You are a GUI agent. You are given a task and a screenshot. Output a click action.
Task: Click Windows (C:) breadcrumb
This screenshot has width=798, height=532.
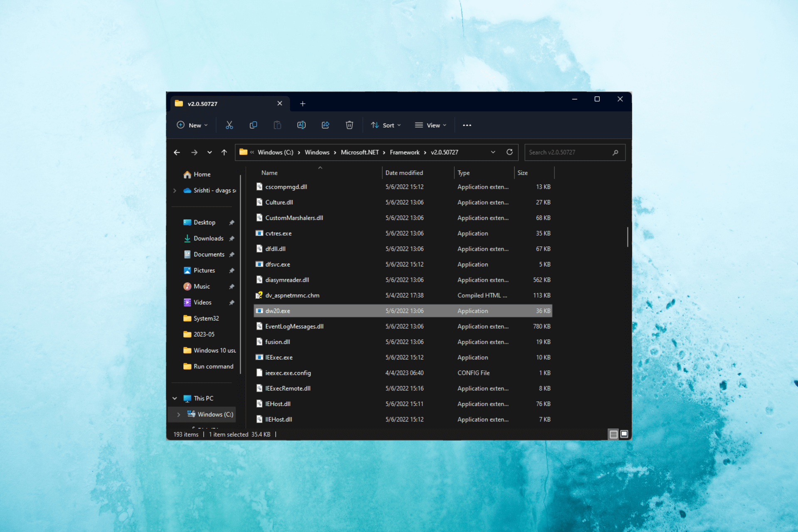pyautogui.click(x=276, y=153)
